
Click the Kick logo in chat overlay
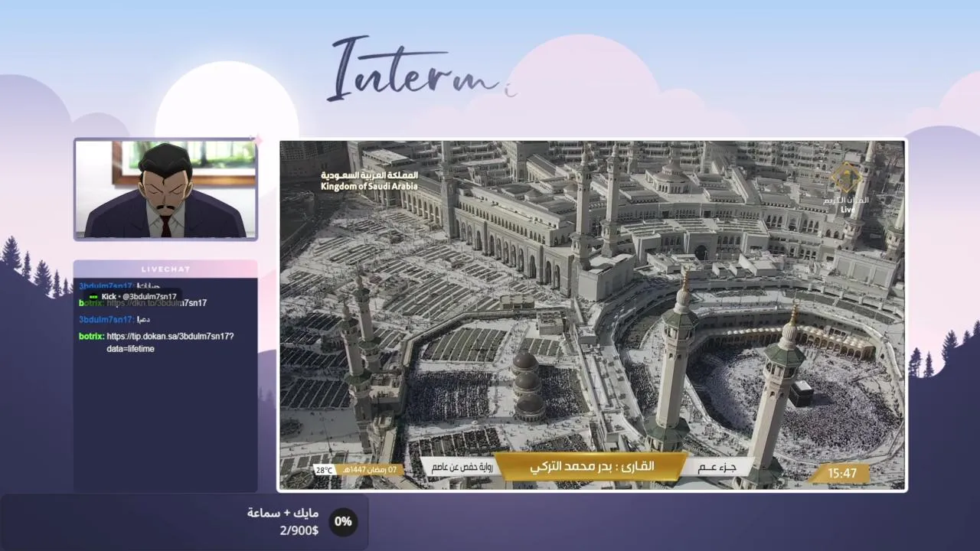point(93,297)
